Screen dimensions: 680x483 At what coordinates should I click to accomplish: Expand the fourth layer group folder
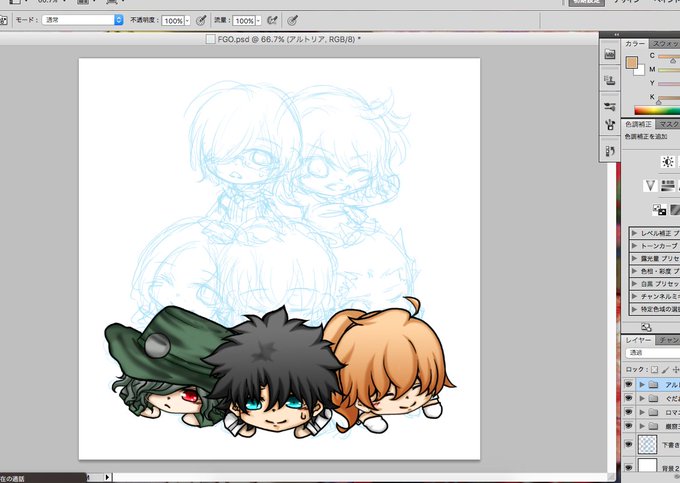642,426
